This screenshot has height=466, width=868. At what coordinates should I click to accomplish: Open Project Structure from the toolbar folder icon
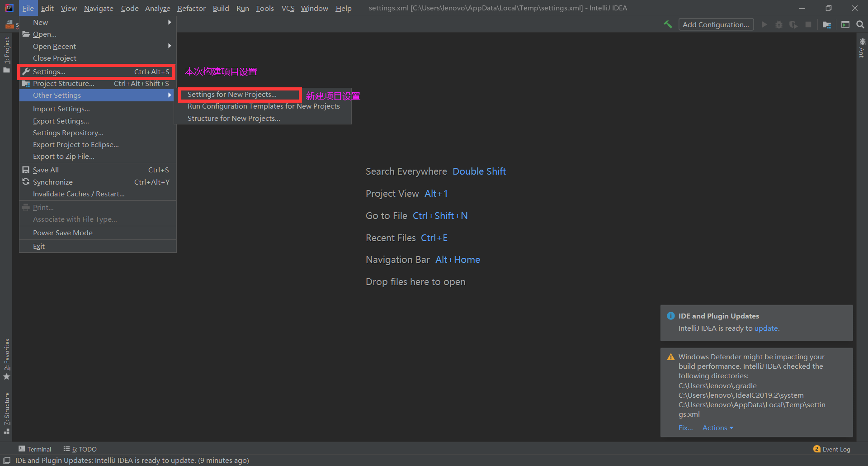point(827,24)
